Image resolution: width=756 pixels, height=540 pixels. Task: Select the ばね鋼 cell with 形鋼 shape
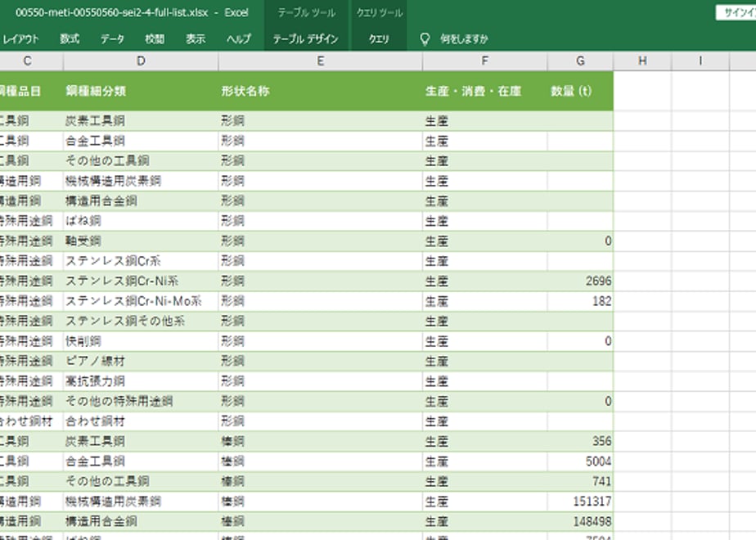tap(141, 221)
